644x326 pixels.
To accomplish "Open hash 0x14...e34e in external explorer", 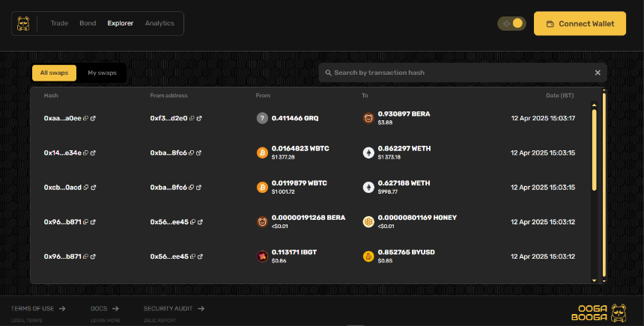I will tap(93, 153).
